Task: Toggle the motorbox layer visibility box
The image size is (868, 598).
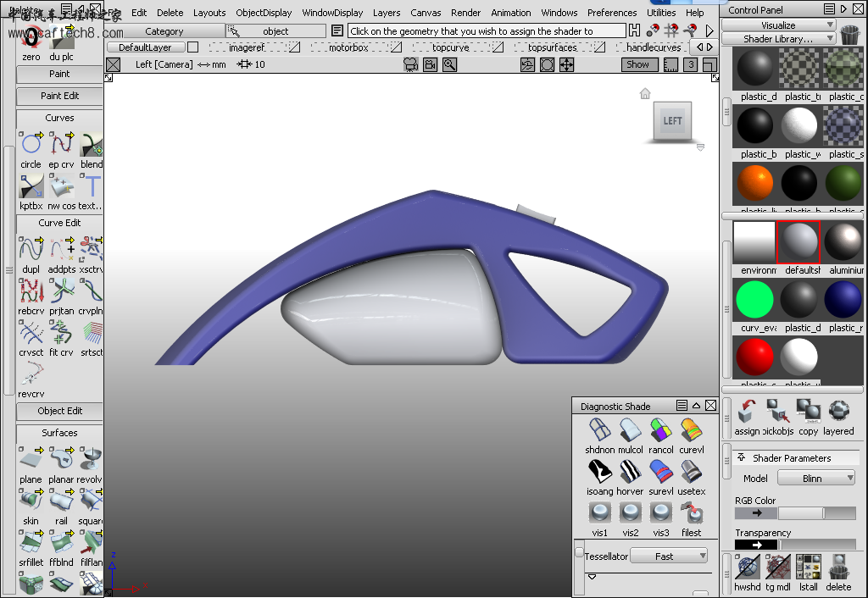Action: click(397, 47)
